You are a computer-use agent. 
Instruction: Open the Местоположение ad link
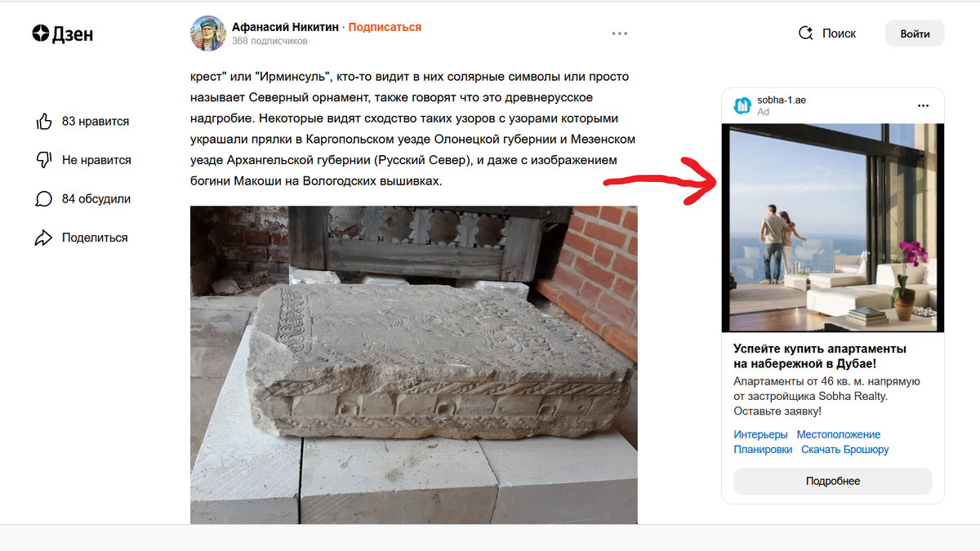(839, 435)
